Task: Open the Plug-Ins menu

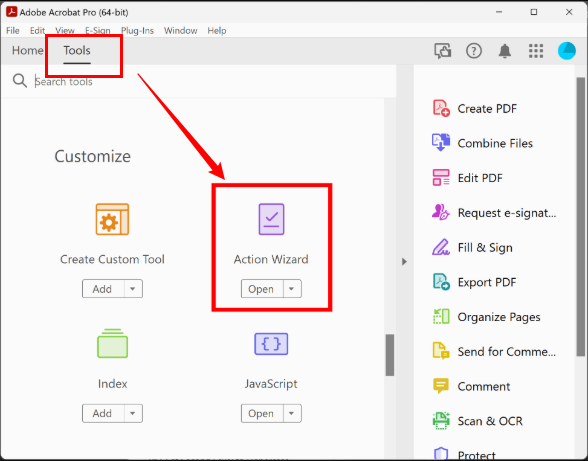Action: (137, 31)
